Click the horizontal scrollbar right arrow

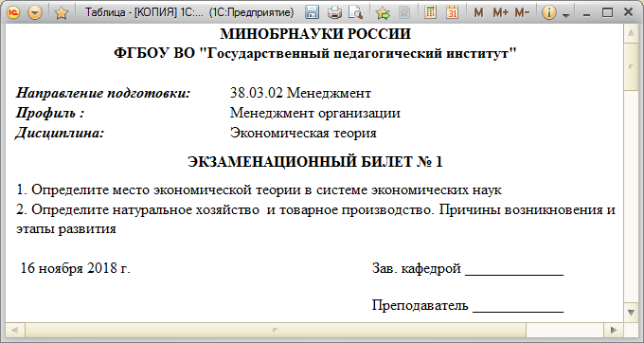click(x=614, y=330)
